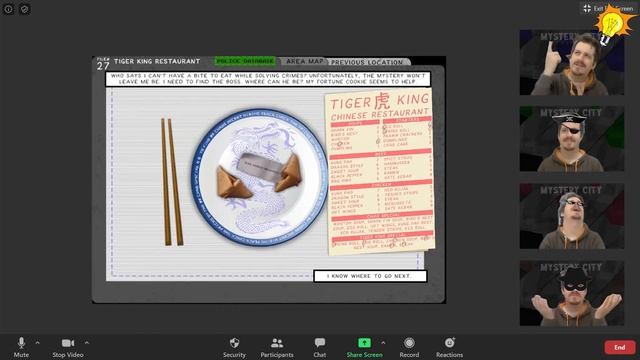Open the Security shield menu
640x360 pixels.
pos(234,347)
